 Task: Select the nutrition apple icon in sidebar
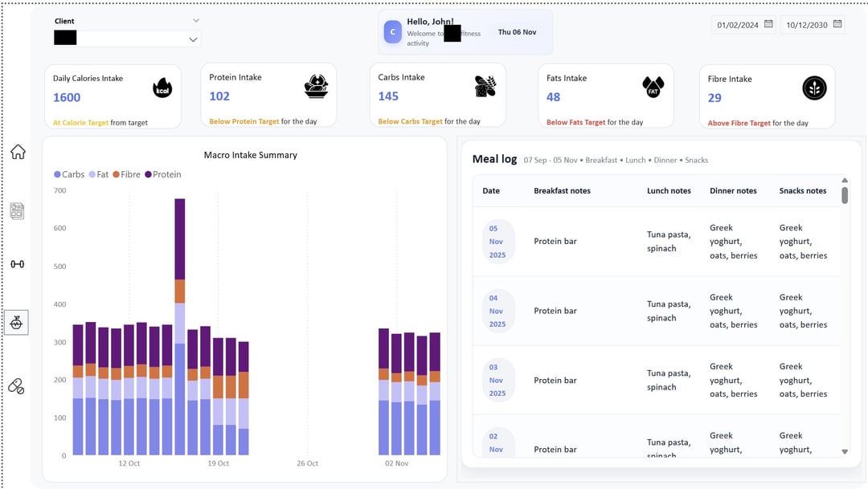[17, 323]
